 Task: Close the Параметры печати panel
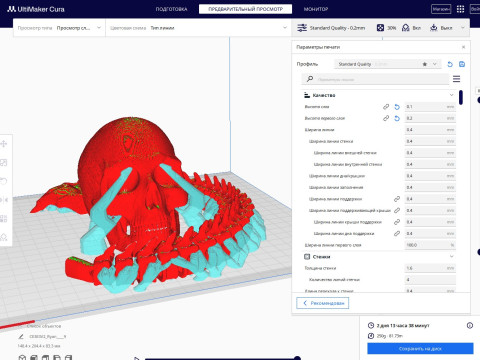point(463,47)
